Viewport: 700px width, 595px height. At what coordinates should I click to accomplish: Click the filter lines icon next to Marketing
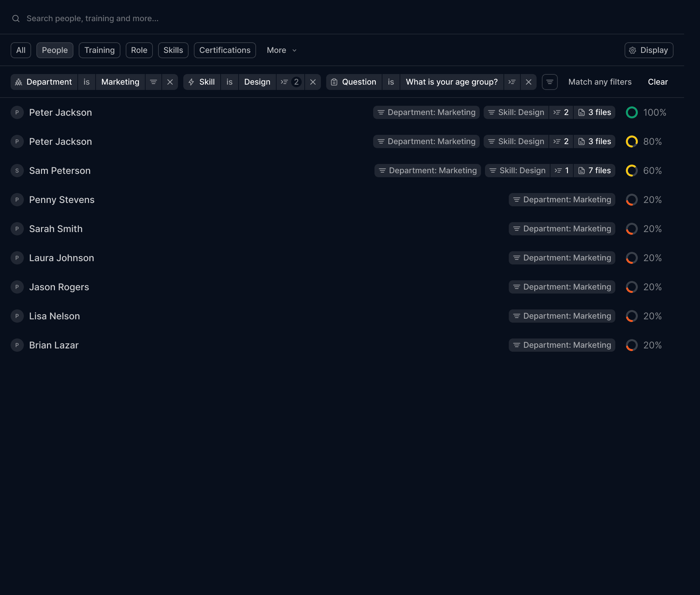point(153,82)
